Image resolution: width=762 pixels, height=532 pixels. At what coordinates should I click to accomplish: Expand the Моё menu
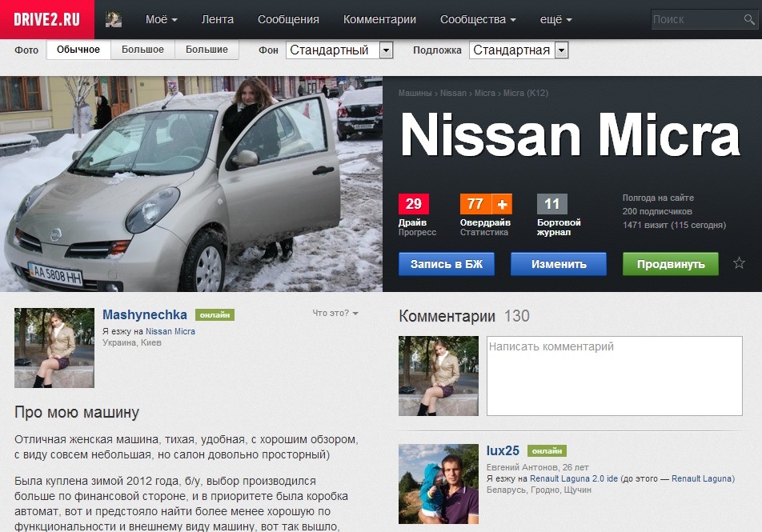click(x=162, y=19)
